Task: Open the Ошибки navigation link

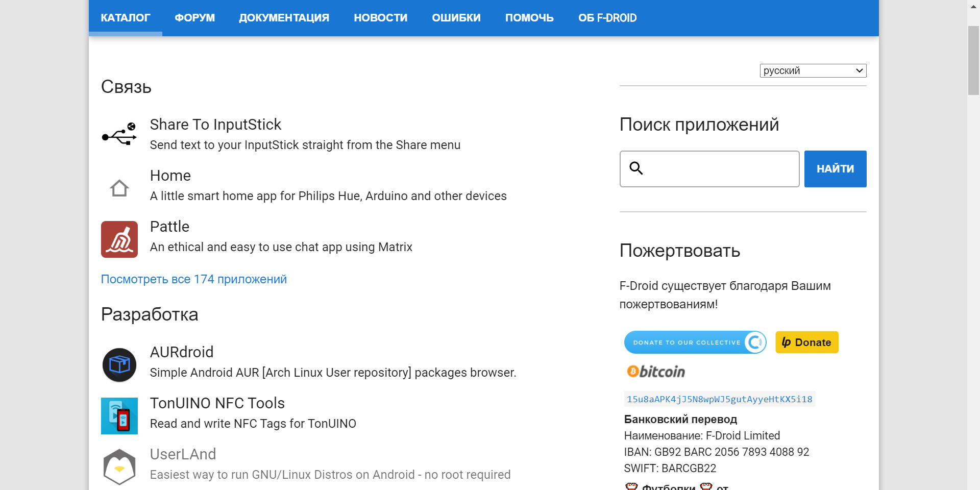Action: pyautogui.click(x=456, y=18)
